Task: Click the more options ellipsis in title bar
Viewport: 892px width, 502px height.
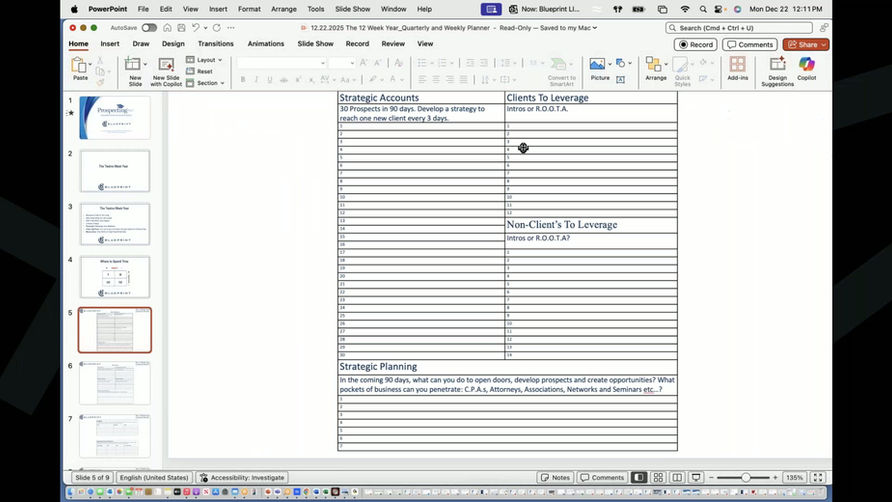Action: [x=231, y=27]
